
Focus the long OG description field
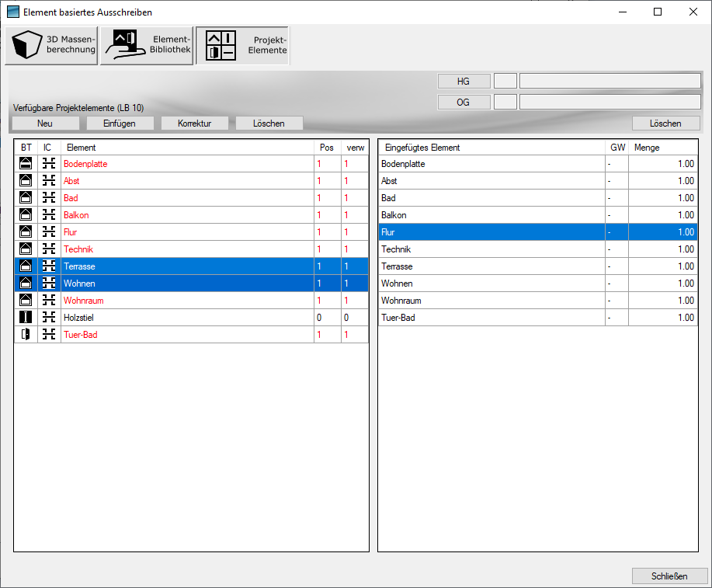(610, 103)
